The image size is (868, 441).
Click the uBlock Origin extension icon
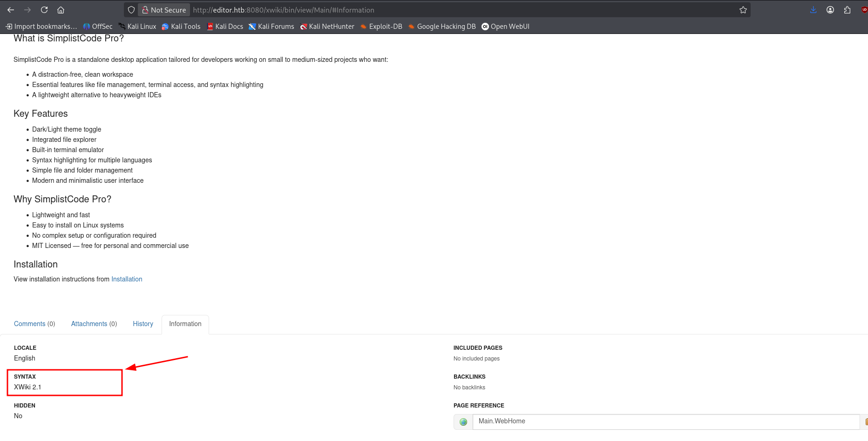click(x=864, y=10)
